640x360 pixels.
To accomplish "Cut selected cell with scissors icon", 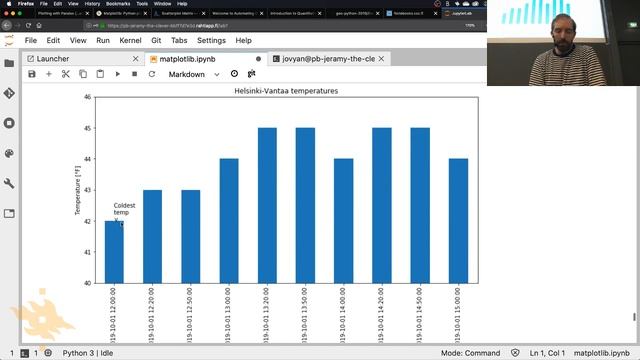I will pyautogui.click(x=66, y=74).
